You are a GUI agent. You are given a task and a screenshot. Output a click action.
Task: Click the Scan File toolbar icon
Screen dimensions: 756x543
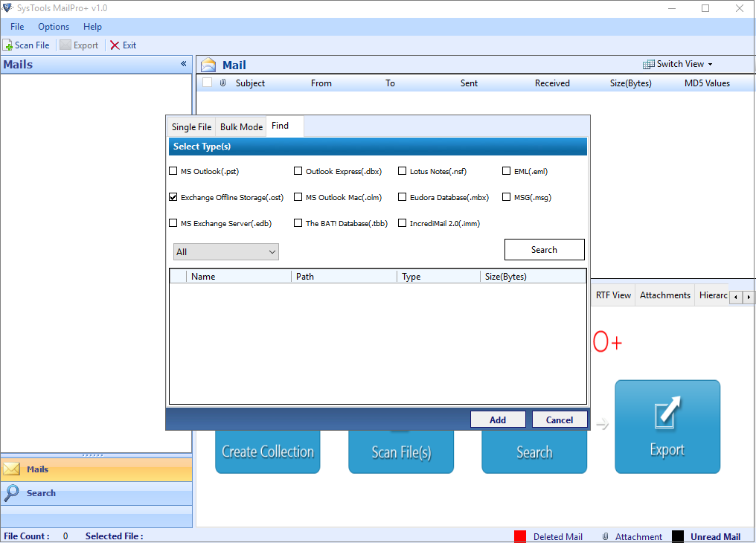pyautogui.click(x=7, y=45)
